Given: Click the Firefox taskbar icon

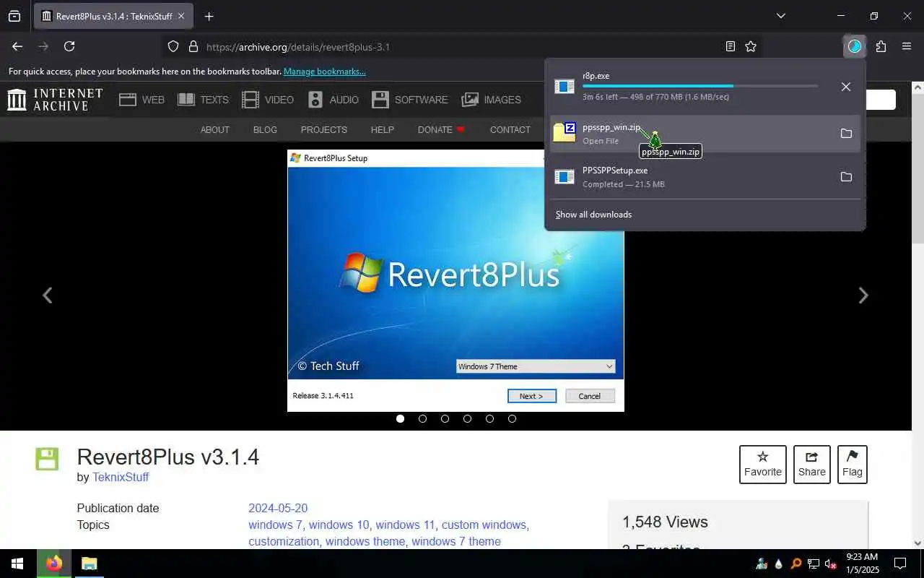Looking at the screenshot, I should [54, 564].
